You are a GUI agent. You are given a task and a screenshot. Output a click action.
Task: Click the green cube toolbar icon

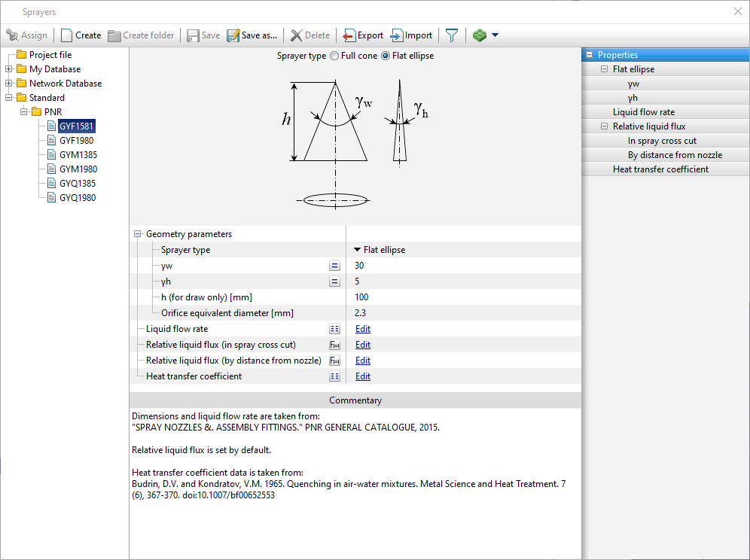click(x=480, y=35)
